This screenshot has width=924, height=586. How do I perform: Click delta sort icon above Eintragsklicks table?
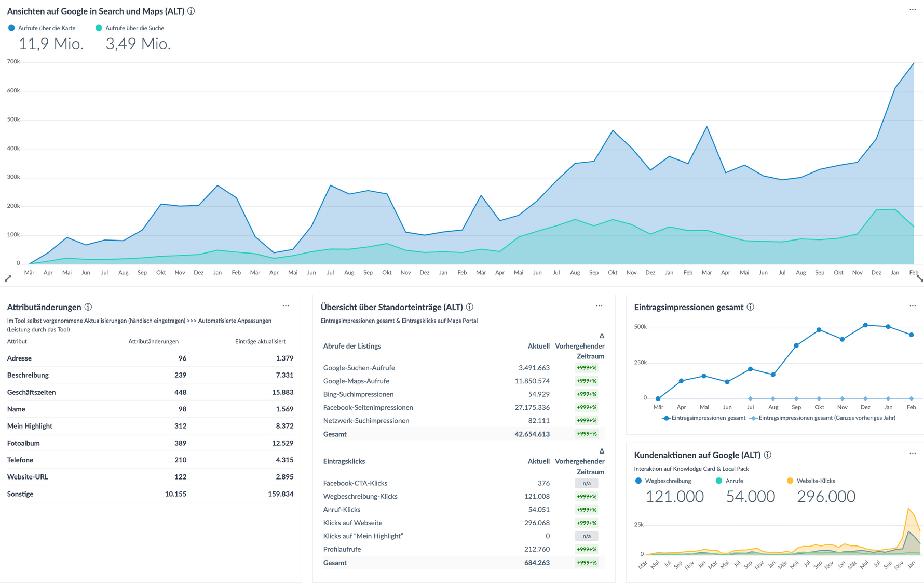[x=602, y=451]
